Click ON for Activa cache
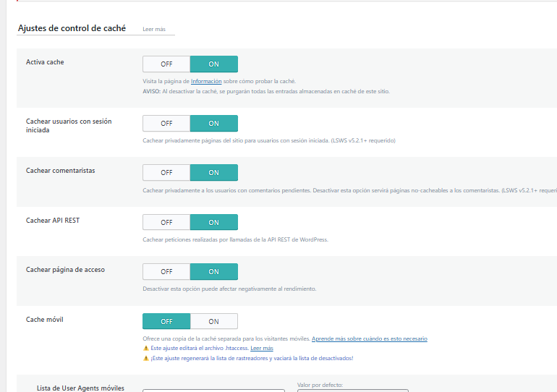This screenshot has height=392, width=557. point(214,64)
